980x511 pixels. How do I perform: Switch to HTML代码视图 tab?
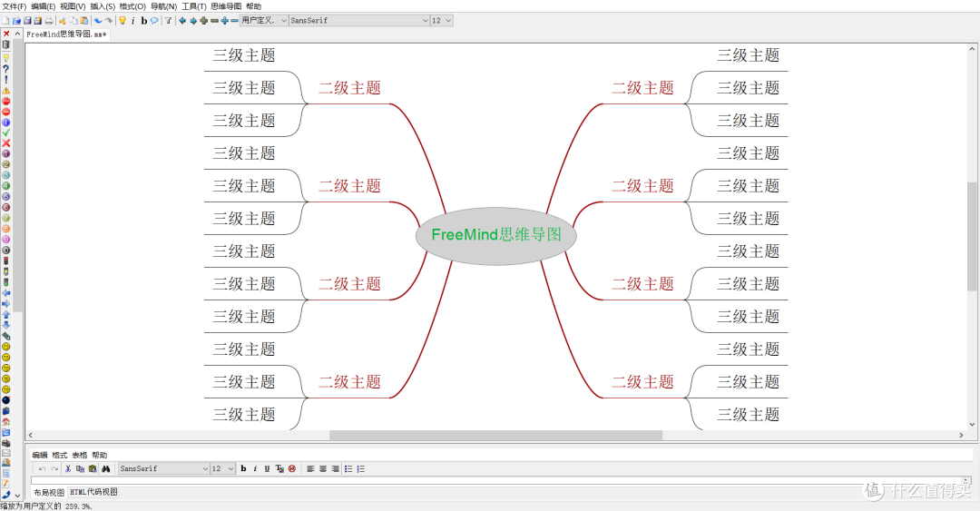pos(93,492)
